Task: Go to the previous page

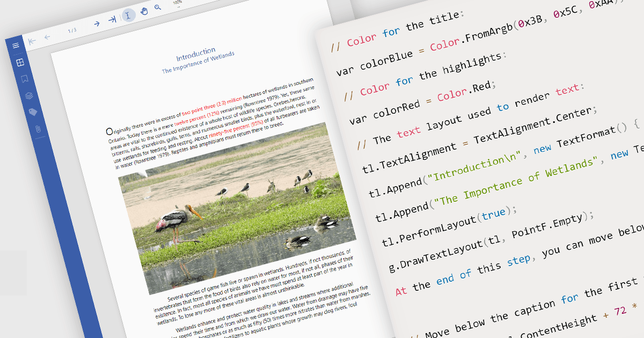Action: point(47,37)
